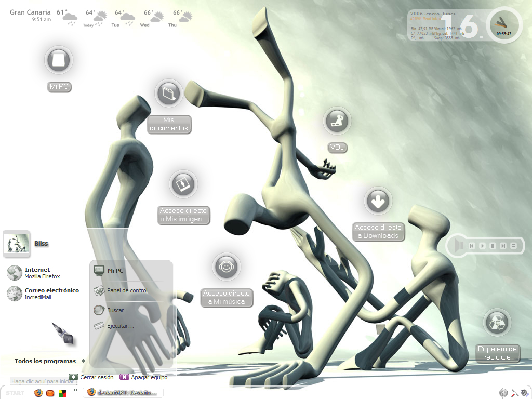Click the START button
This screenshot has width=532, height=399.
point(15,393)
